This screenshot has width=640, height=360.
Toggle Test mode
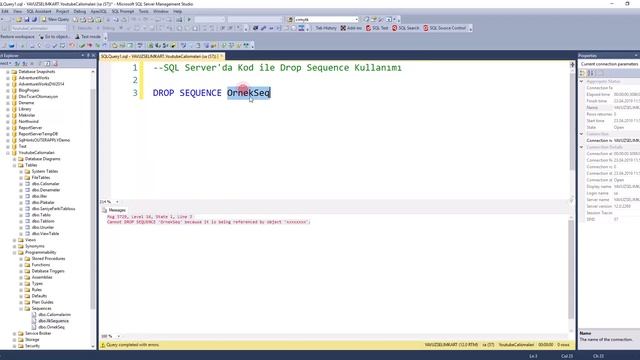pyautogui.click(x=88, y=37)
